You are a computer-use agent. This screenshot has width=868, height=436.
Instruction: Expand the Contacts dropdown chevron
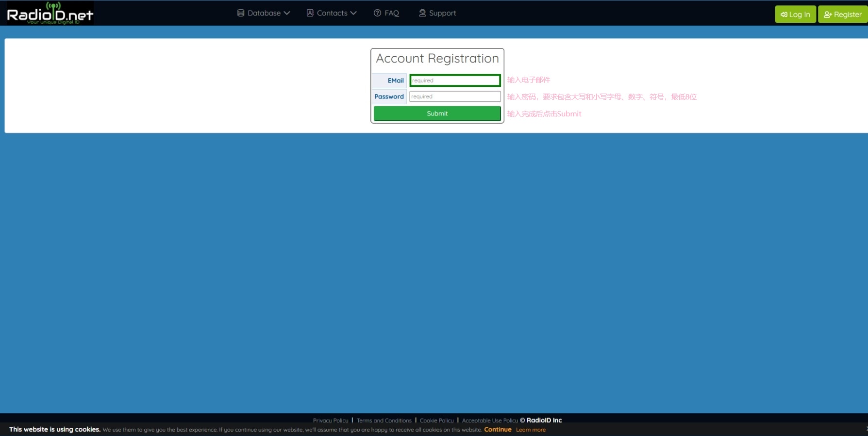point(353,13)
